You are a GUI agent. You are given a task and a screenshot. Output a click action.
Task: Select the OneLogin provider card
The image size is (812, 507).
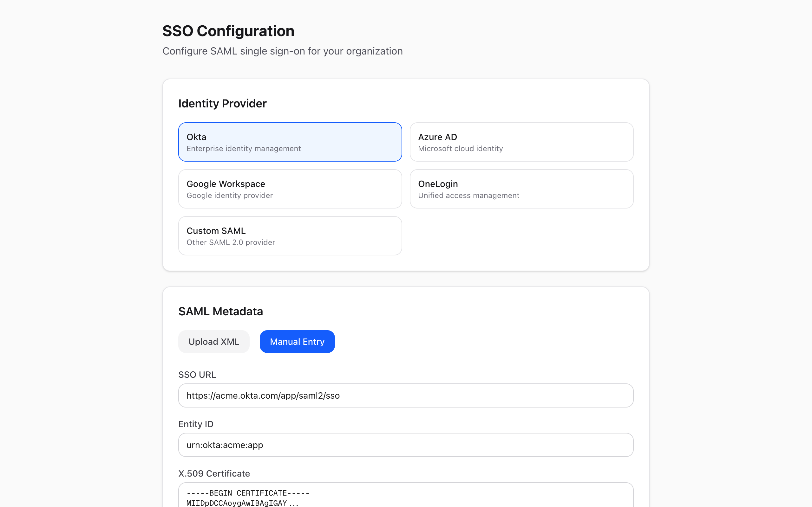521,189
